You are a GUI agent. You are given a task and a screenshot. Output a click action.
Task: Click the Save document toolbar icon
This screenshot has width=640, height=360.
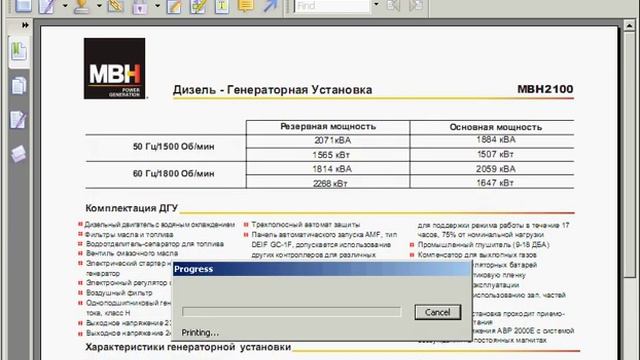pos(22,6)
